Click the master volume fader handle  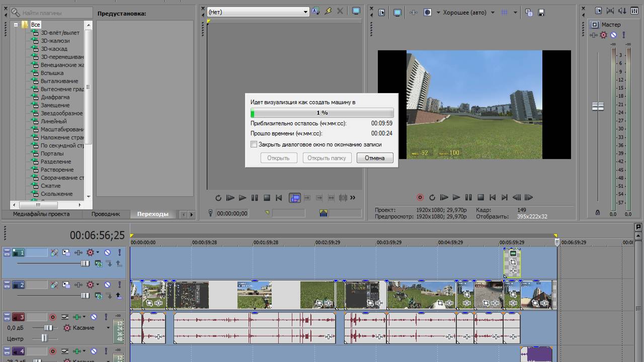598,106
